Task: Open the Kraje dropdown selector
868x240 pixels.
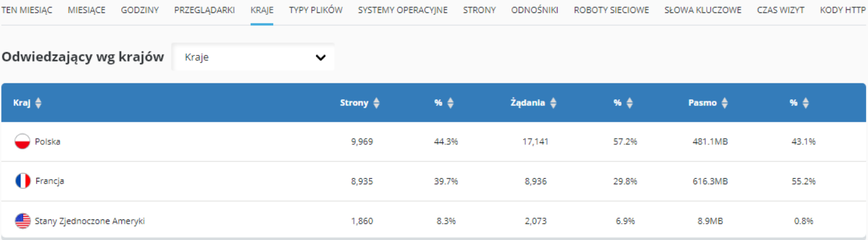Action: 253,57
